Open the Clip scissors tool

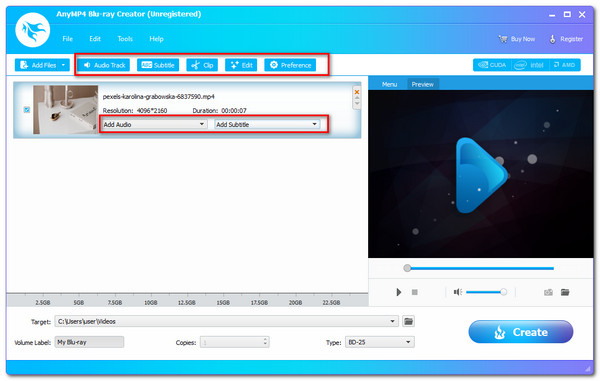[x=202, y=65]
